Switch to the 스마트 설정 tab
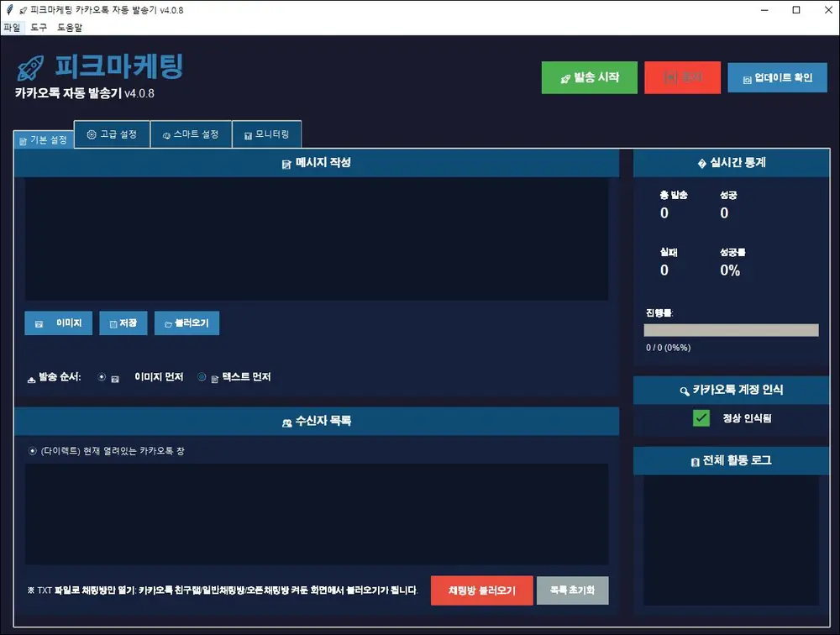The width and height of the screenshot is (840, 635). tap(191, 134)
